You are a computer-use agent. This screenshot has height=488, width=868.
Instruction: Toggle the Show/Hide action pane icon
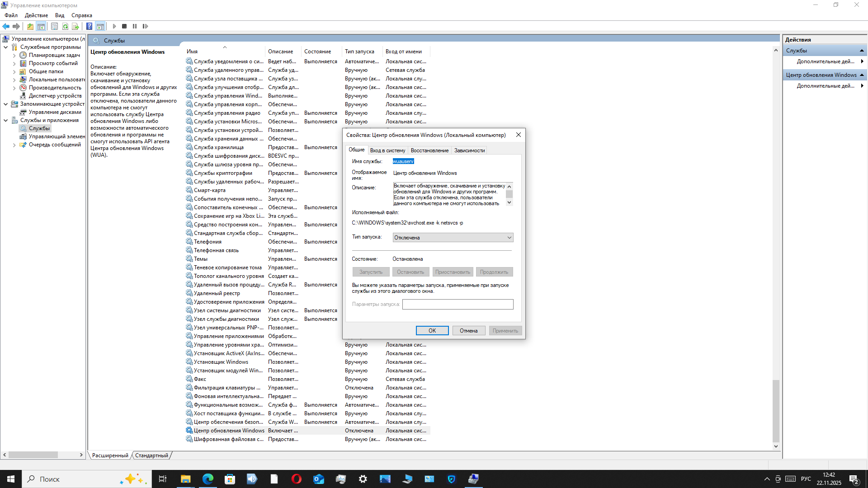100,26
